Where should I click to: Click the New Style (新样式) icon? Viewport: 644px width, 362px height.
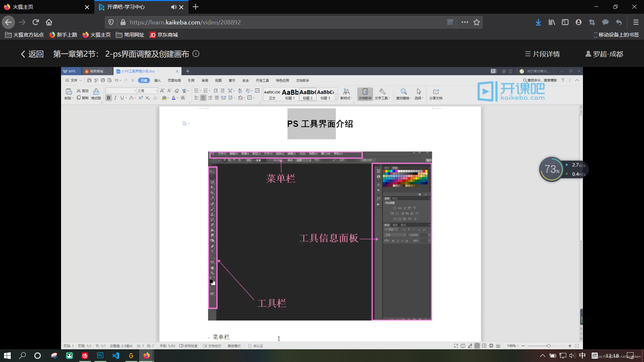346,92
